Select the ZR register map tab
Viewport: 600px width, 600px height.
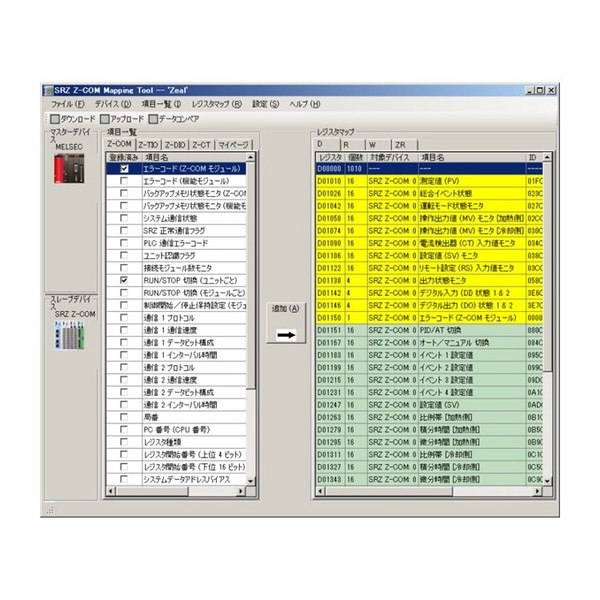(404, 145)
